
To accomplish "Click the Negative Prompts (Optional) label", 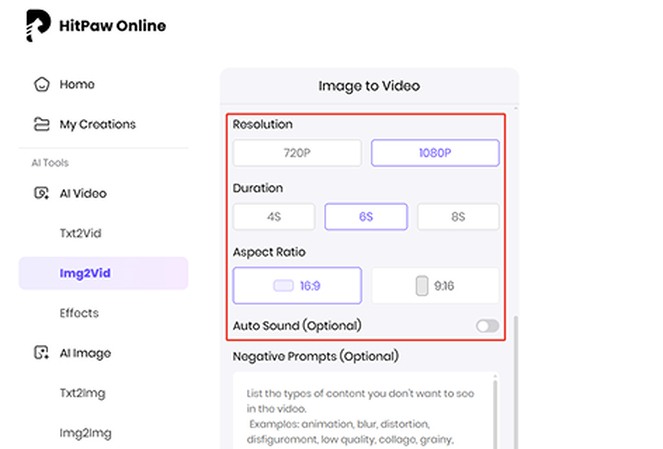I will (x=316, y=356).
